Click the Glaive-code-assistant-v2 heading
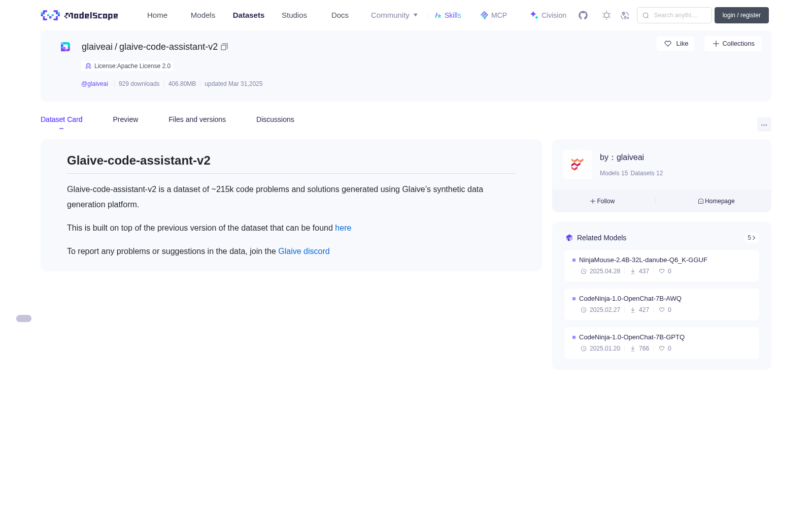812x508 pixels. pyautogui.click(x=139, y=161)
